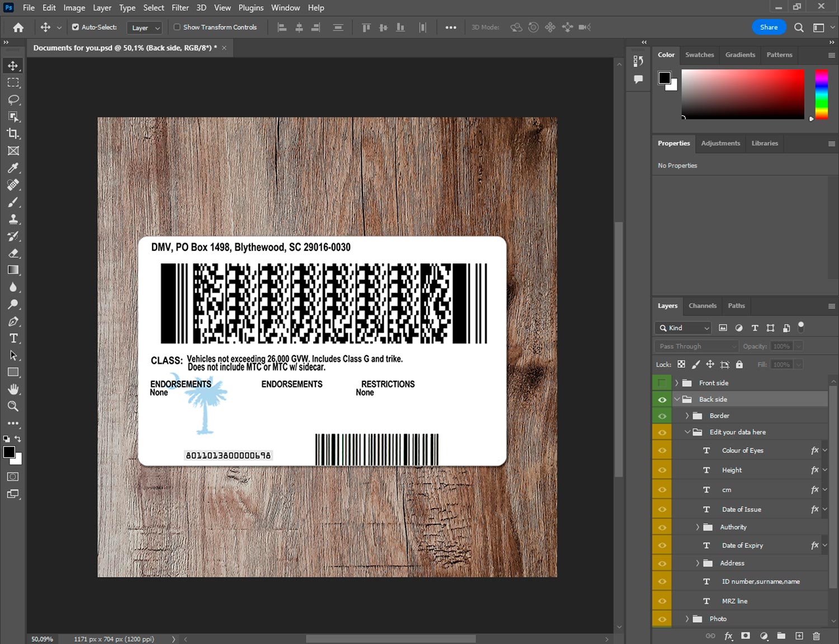Activate the Zoom tool in toolbar
Image resolution: width=839 pixels, height=644 pixels.
(13, 406)
